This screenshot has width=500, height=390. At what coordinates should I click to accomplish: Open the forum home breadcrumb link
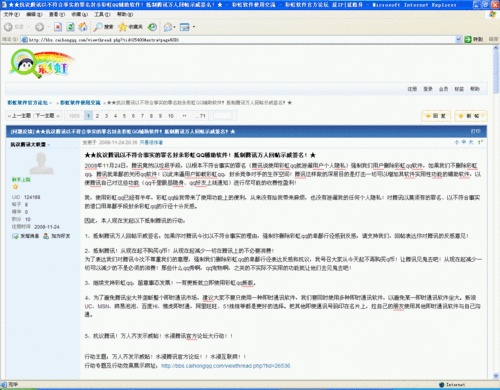(28, 103)
